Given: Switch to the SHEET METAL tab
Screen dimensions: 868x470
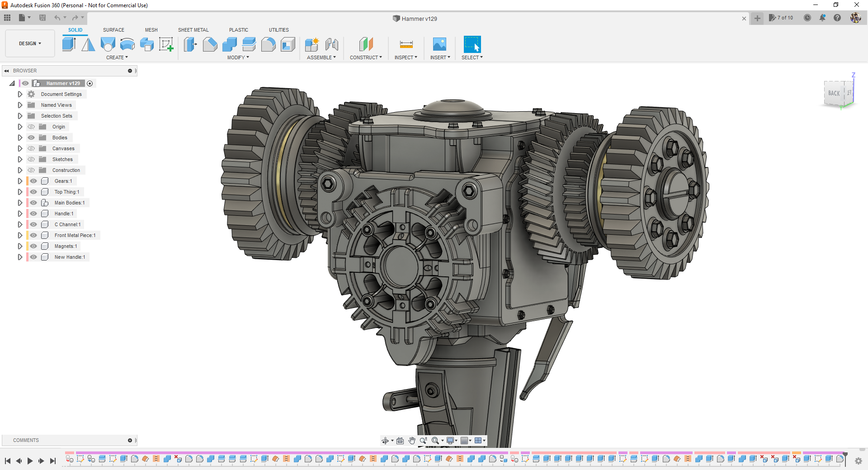Looking at the screenshot, I should tap(193, 30).
